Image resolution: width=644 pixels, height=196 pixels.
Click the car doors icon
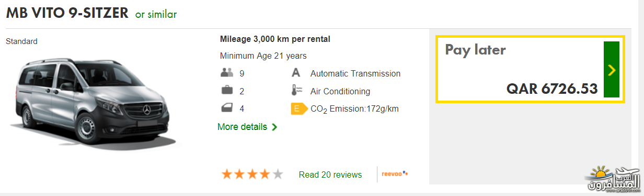click(x=227, y=108)
